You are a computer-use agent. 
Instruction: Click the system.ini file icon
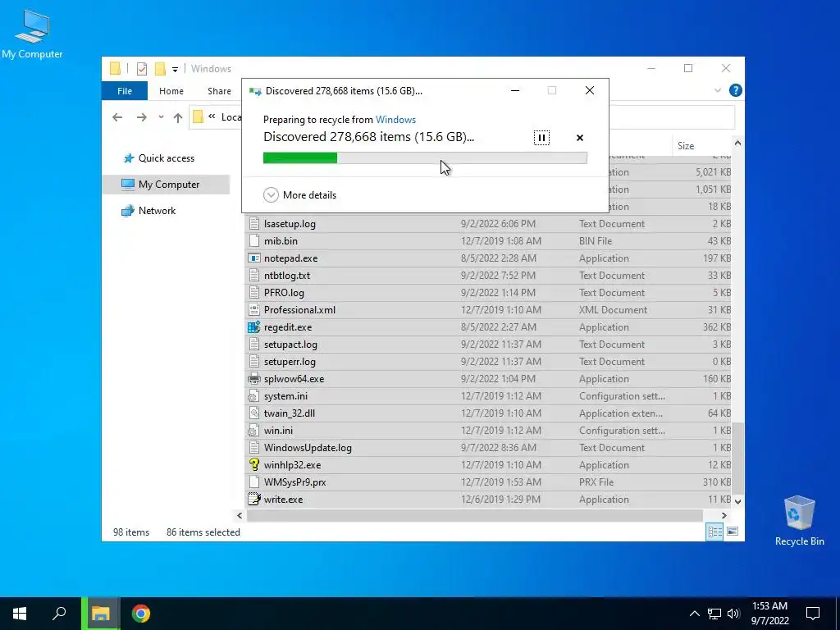pyautogui.click(x=254, y=396)
